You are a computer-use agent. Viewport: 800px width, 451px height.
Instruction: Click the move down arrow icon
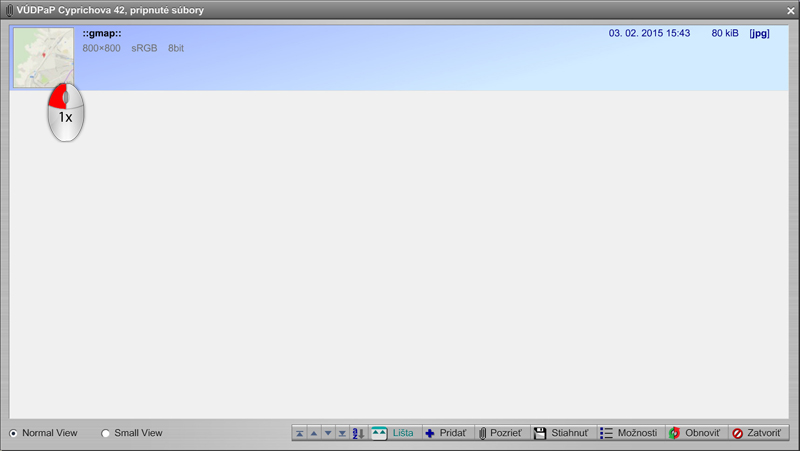pyautogui.click(x=328, y=433)
